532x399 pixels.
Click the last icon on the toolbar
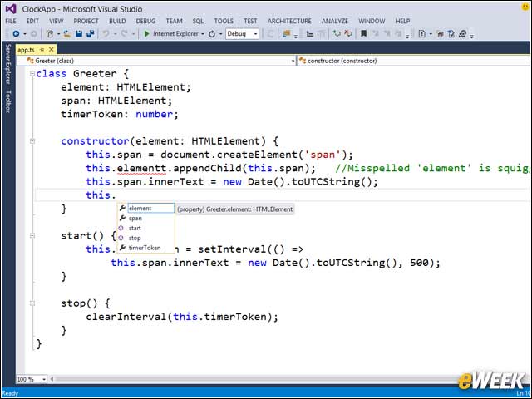click(x=462, y=34)
